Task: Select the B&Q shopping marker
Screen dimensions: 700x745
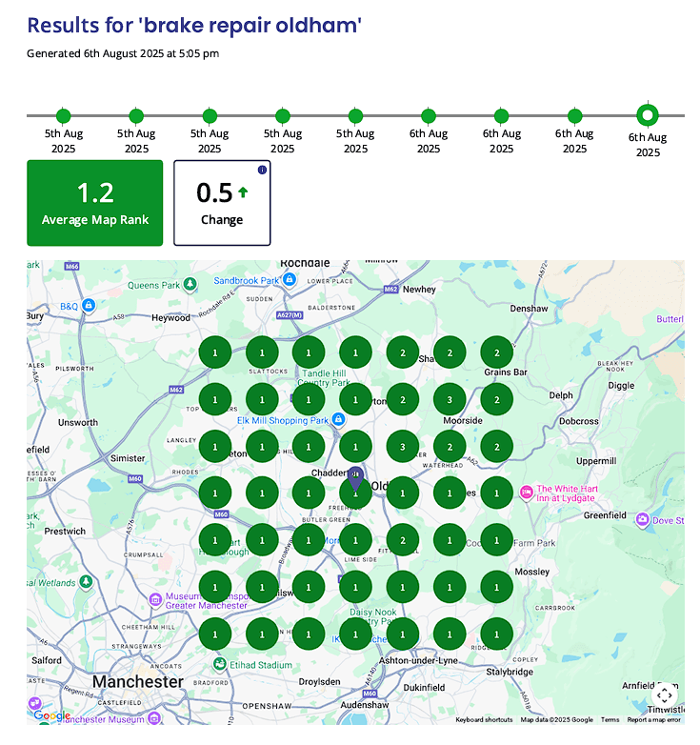Action: click(x=89, y=305)
